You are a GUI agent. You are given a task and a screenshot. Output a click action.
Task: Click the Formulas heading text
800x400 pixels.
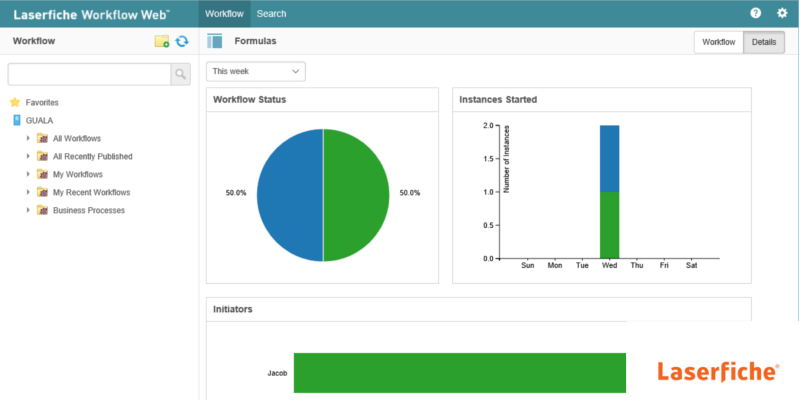click(256, 41)
